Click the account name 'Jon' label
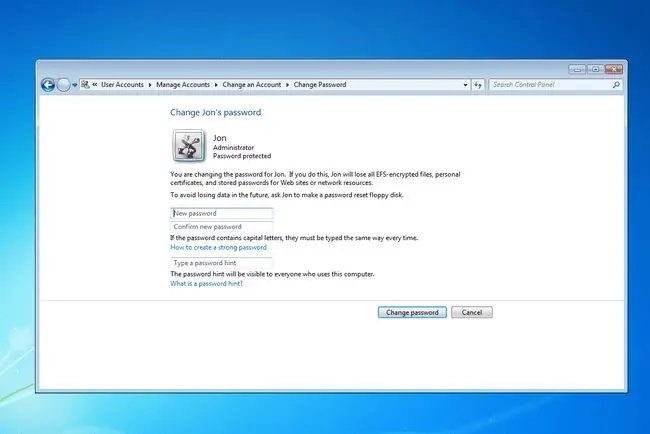 point(220,138)
